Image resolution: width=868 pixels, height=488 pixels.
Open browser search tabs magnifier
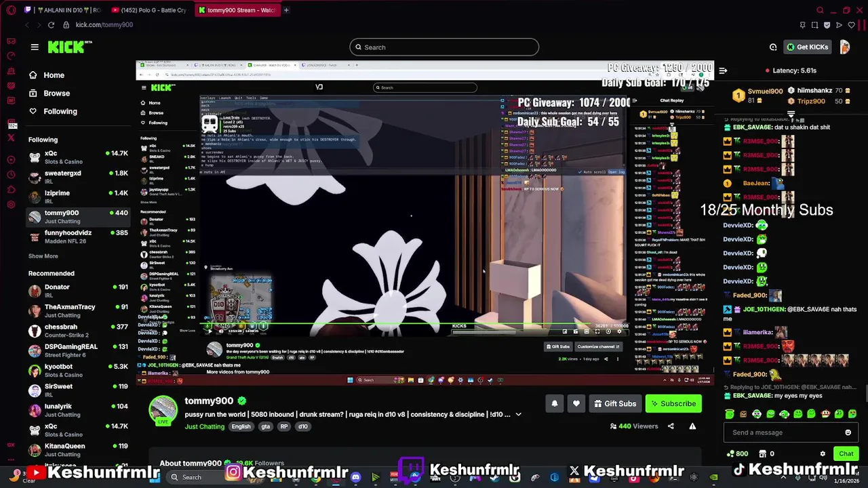coord(819,10)
